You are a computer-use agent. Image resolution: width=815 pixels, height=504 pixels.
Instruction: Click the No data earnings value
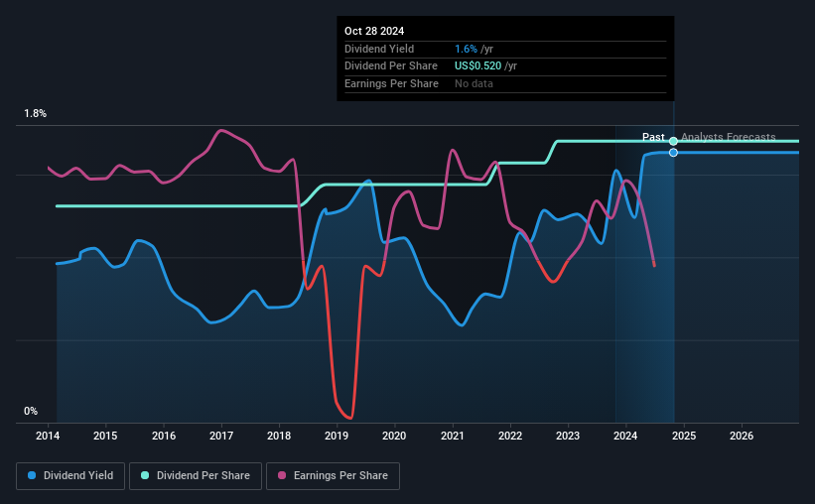pos(475,83)
